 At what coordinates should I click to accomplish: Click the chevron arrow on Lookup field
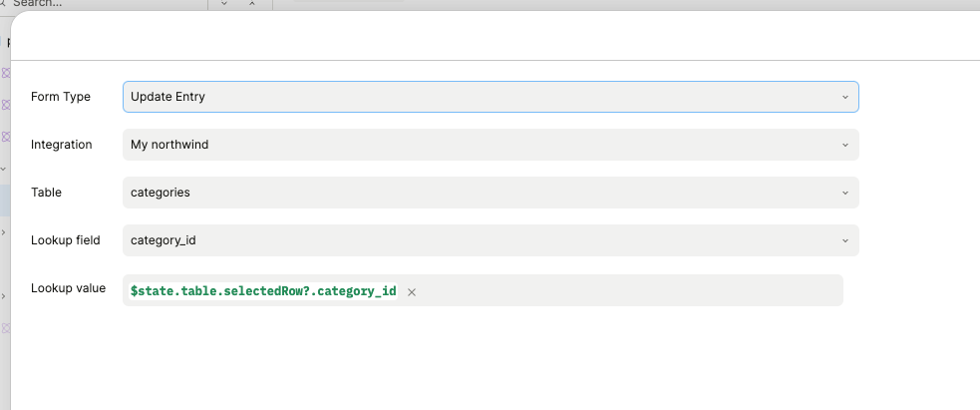point(844,240)
